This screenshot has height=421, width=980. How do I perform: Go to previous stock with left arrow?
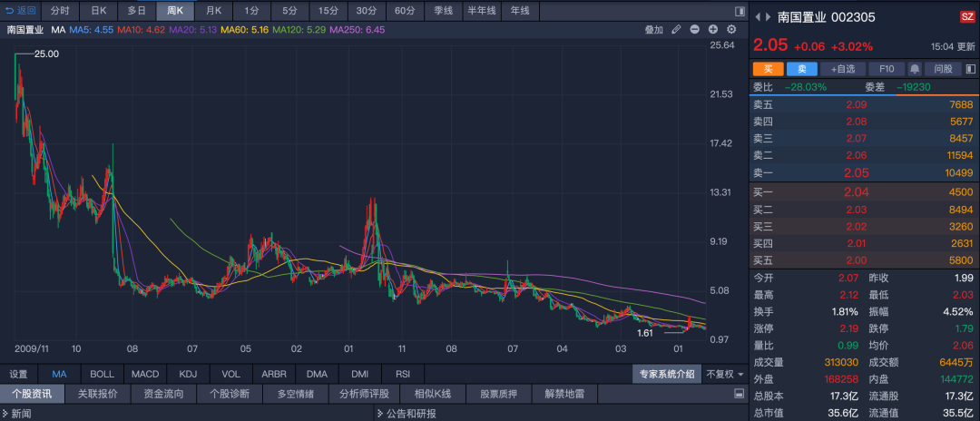click(758, 17)
